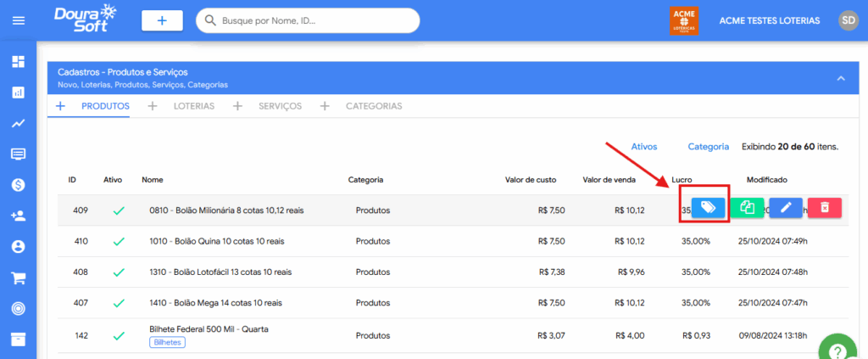Image resolution: width=868 pixels, height=359 pixels.
Task: Click the blue price tag button on row 409
Action: [708, 208]
